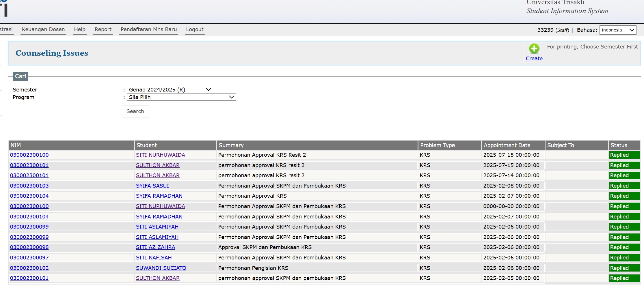The width and height of the screenshot is (644, 288).
Task: Open the SUWANDI SUCIATO student link
Action: (161, 268)
